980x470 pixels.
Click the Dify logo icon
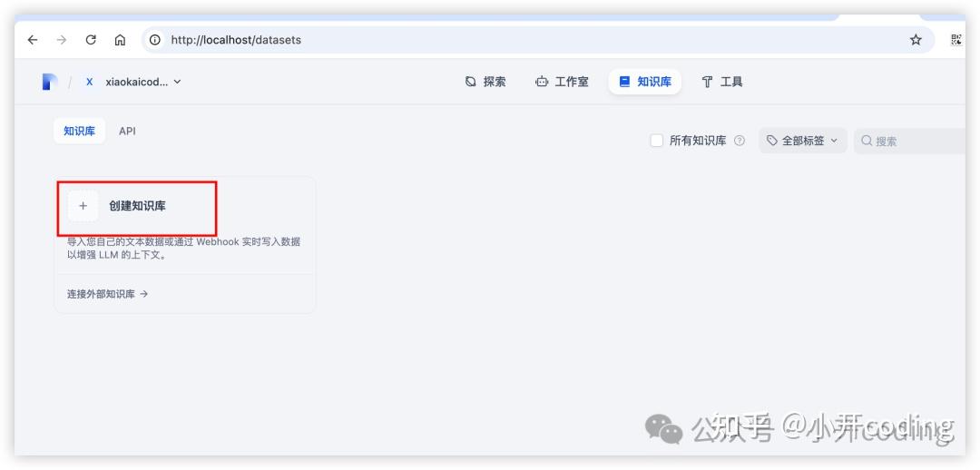coord(50,82)
